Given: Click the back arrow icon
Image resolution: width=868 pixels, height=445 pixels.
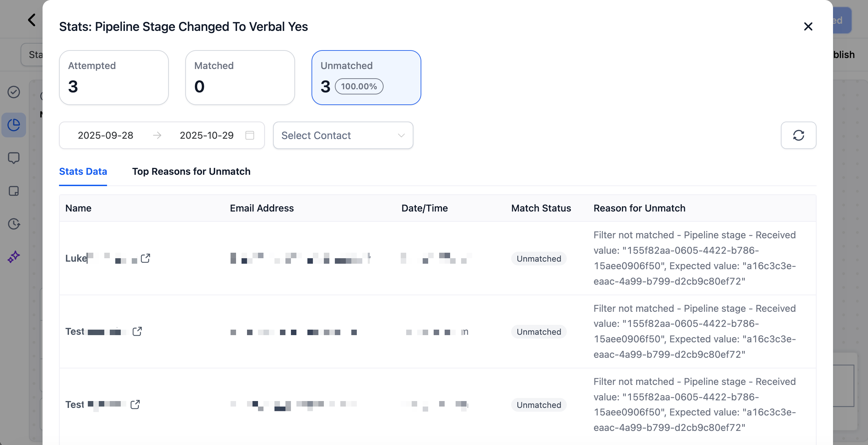Looking at the screenshot, I should [32, 20].
